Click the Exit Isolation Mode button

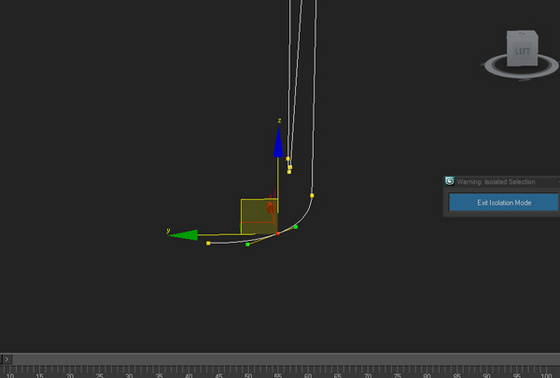[x=504, y=203]
